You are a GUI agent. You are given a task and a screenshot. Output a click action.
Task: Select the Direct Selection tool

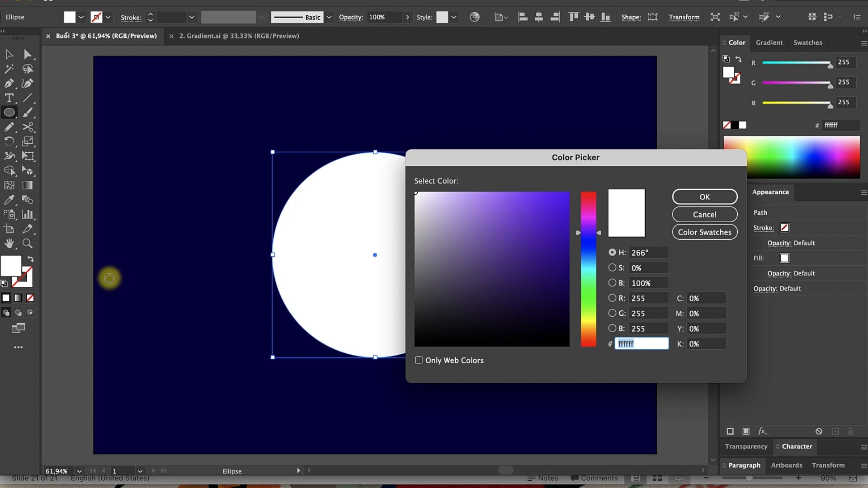pos(28,55)
